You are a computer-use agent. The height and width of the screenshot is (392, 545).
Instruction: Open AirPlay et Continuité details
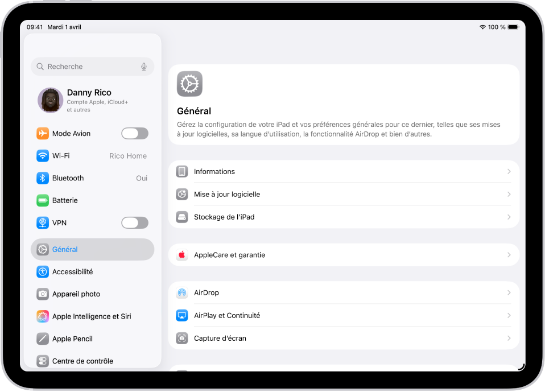(509, 315)
